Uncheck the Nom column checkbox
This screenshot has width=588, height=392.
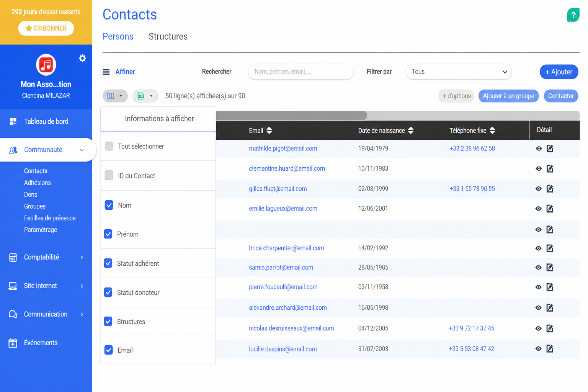pos(109,205)
